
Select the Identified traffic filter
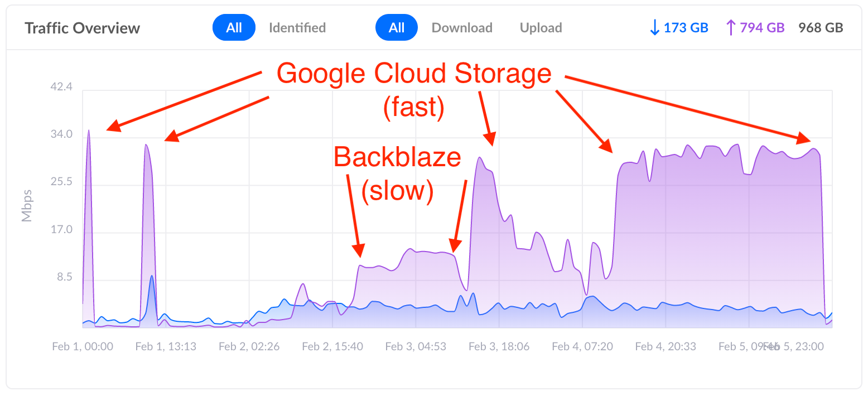tap(297, 27)
